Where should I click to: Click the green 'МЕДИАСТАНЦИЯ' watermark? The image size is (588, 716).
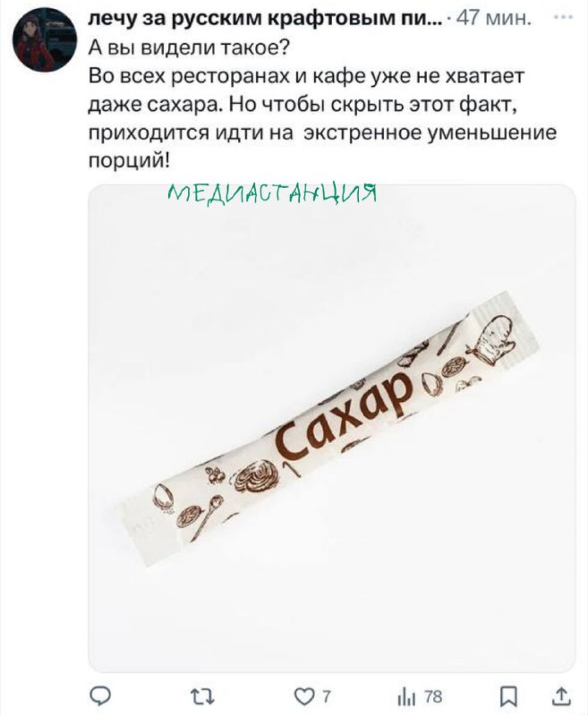[x=273, y=196]
